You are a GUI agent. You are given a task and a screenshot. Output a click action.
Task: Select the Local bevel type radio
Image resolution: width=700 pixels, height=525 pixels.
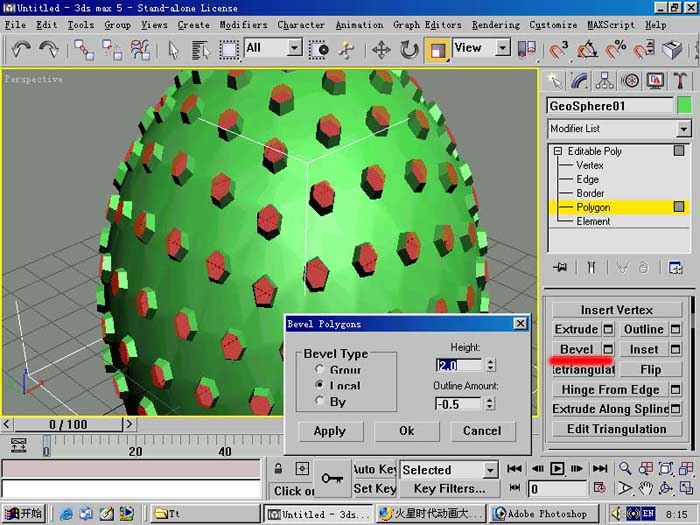tap(319, 385)
